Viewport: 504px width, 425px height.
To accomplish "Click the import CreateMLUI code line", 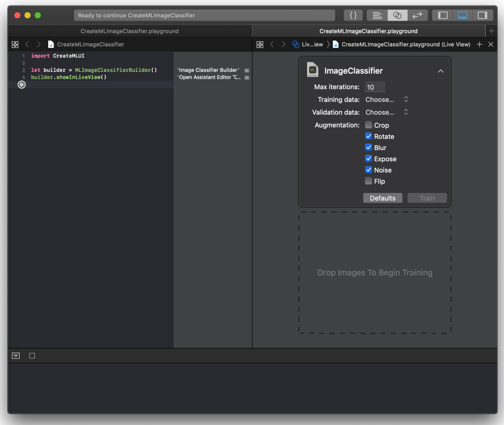I will pyautogui.click(x=58, y=56).
